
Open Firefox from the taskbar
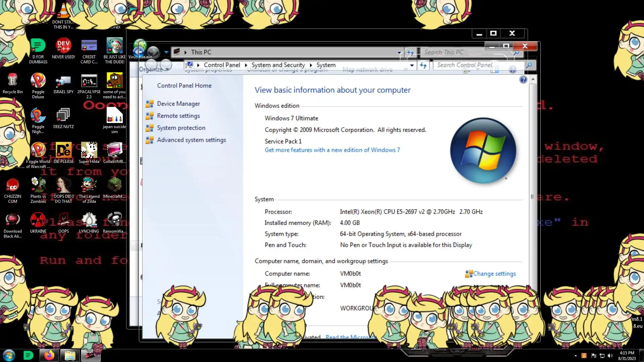coord(49,355)
